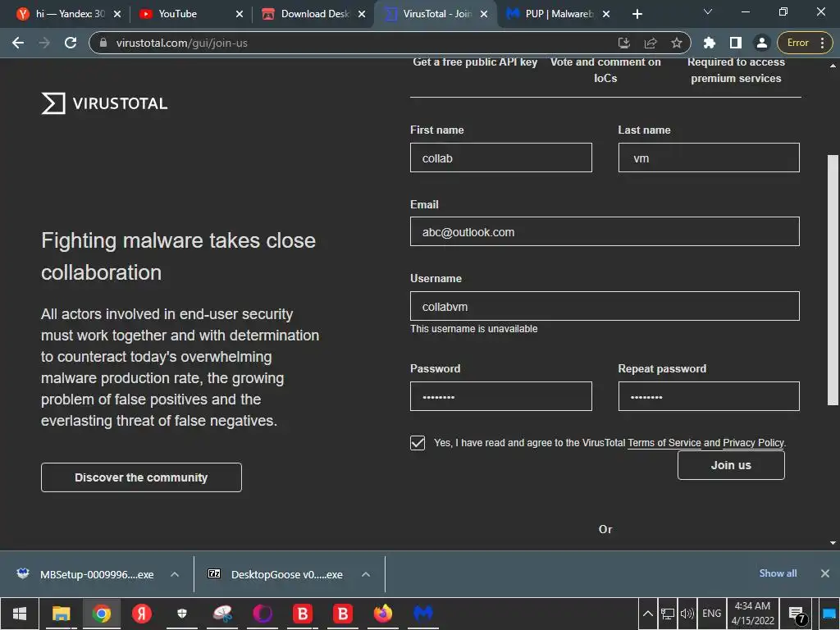Open Malwarebytes from the taskbar
840x630 pixels.
(x=423, y=614)
